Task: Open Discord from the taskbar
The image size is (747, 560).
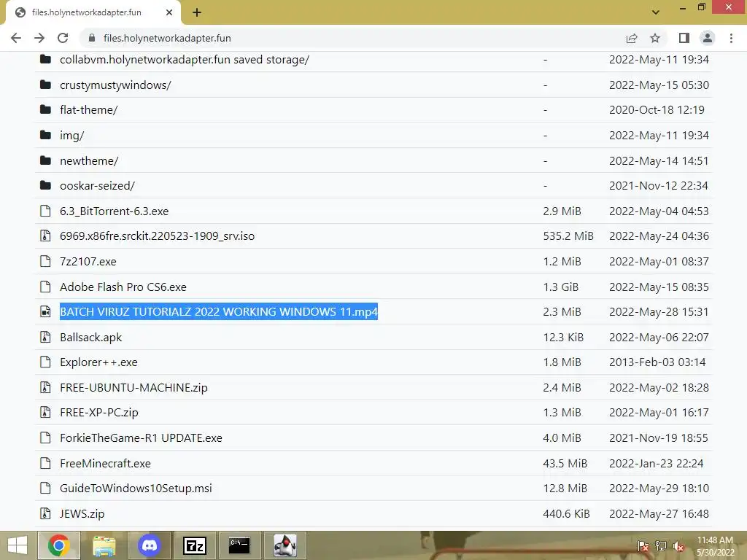Action: 149,545
